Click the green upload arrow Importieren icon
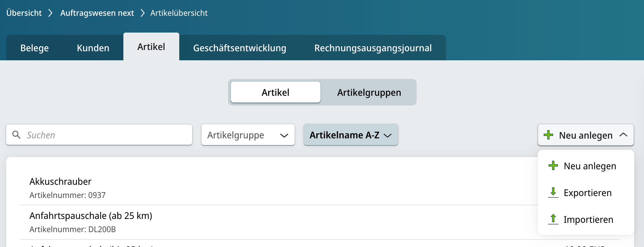 click(x=553, y=219)
